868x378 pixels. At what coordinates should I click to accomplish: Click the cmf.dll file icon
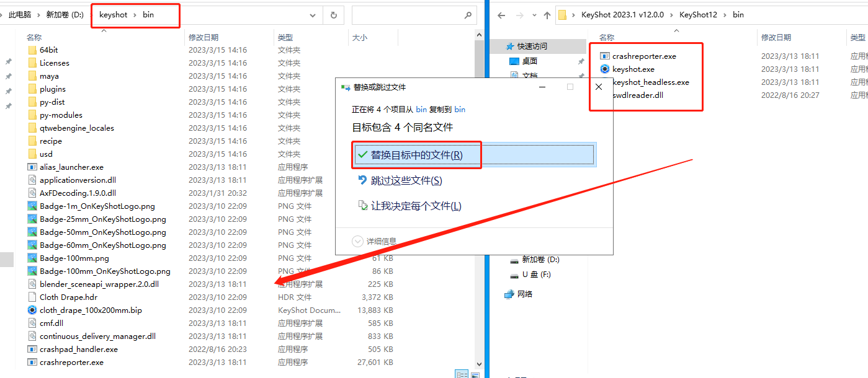[33, 323]
